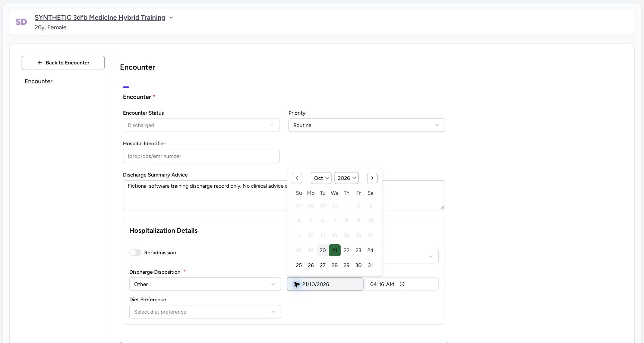The image size is (644, 343).
Task: Open the Encounter Status dropdown
Action: tap(201, 125)
